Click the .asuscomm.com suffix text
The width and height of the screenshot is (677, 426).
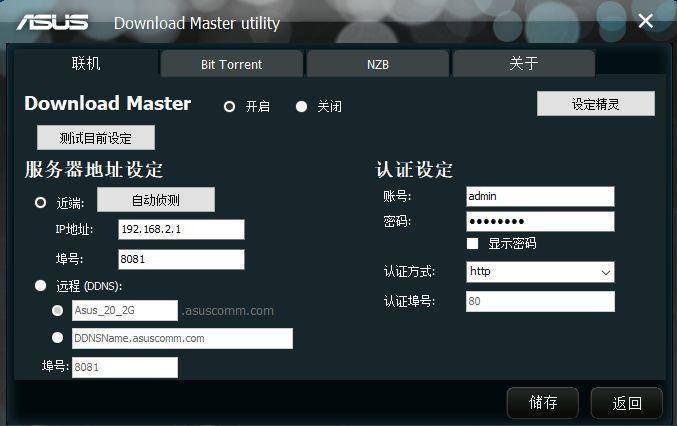click(228, 310)
